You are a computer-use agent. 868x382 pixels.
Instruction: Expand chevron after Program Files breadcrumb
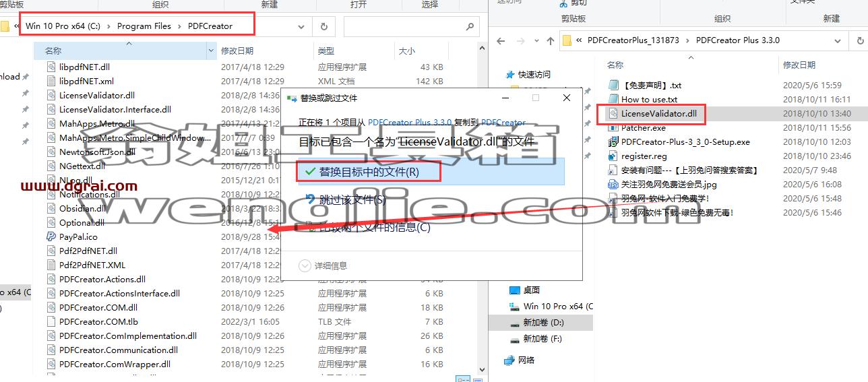pyautogui.click(x=180, y=26)
